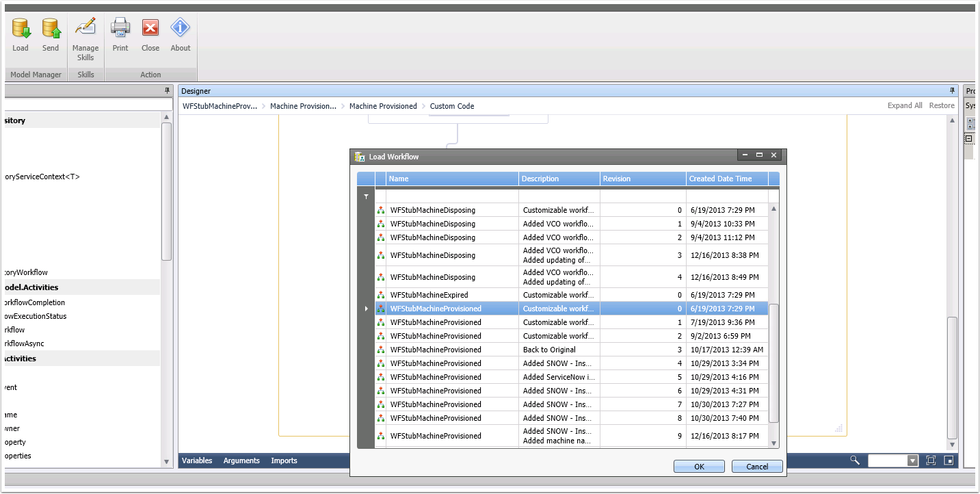
Task: Toggle the overview map icon in Designer footer
Action: point(949,460)
